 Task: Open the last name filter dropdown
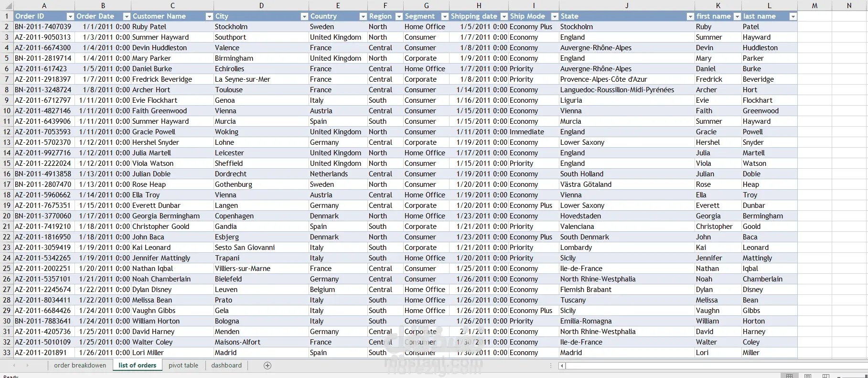[793, 16]
